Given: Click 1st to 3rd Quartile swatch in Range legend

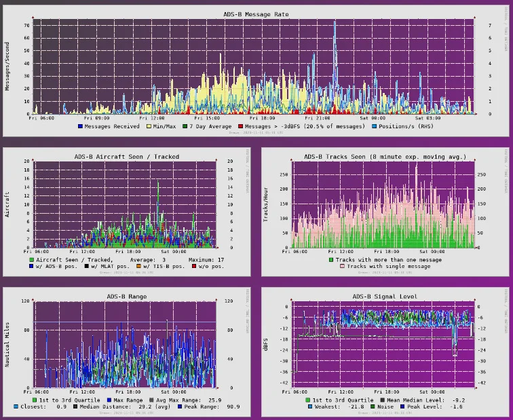Looking at the screenshot, I should [x=35, y=400].
